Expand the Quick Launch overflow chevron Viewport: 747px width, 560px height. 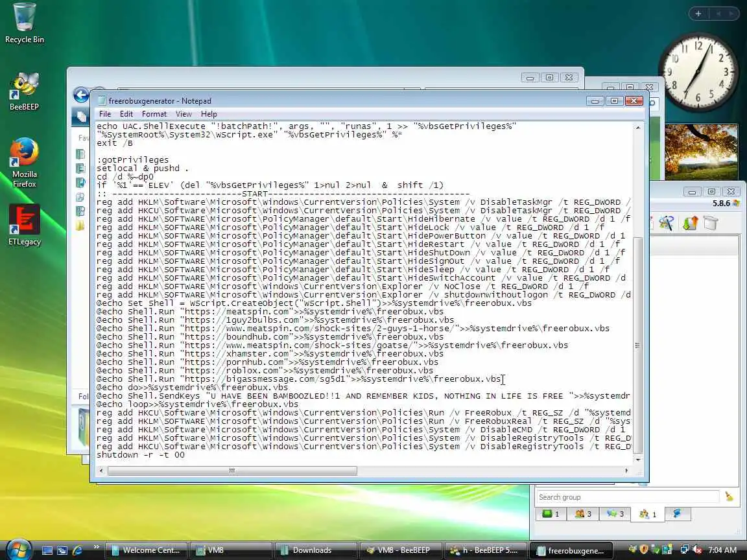pos(96,547)
